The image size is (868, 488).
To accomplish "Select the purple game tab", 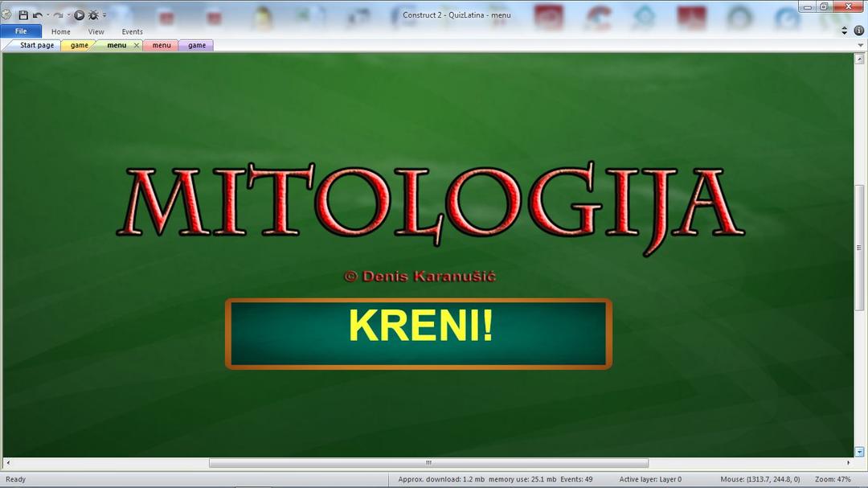I will click(x=197, y=46).
